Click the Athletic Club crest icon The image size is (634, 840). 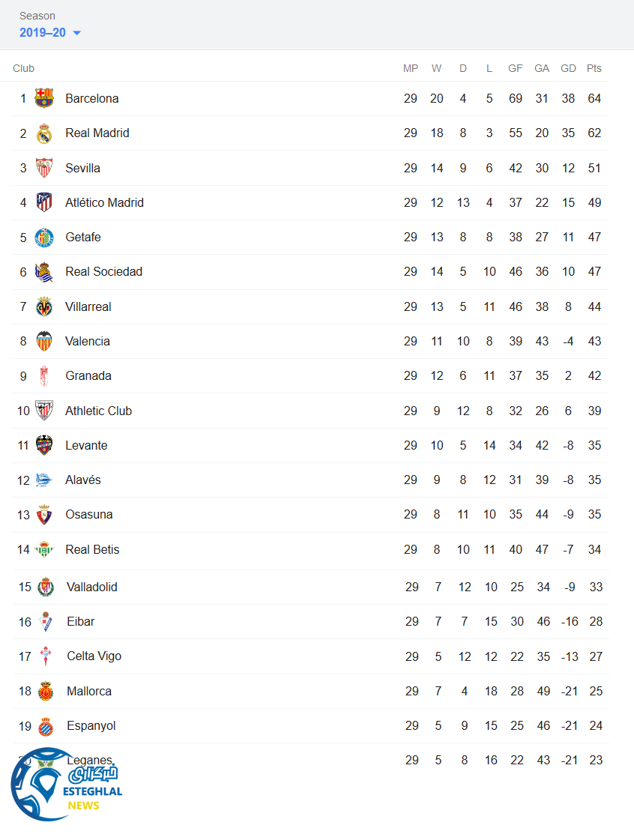[44, 411]
